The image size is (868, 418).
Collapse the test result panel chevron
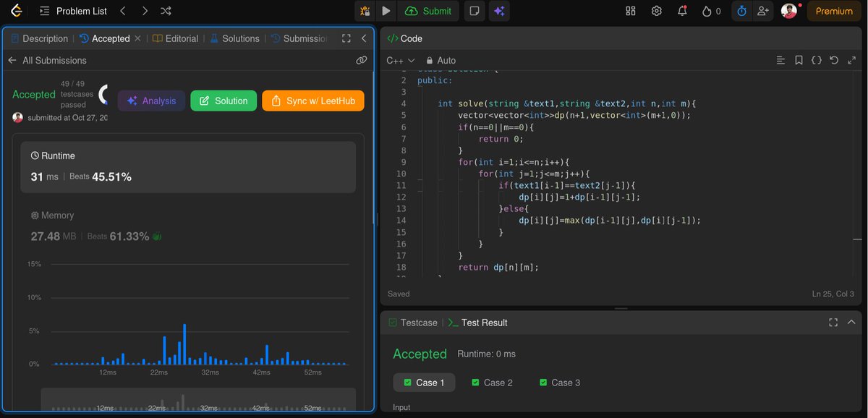(851, 323)
